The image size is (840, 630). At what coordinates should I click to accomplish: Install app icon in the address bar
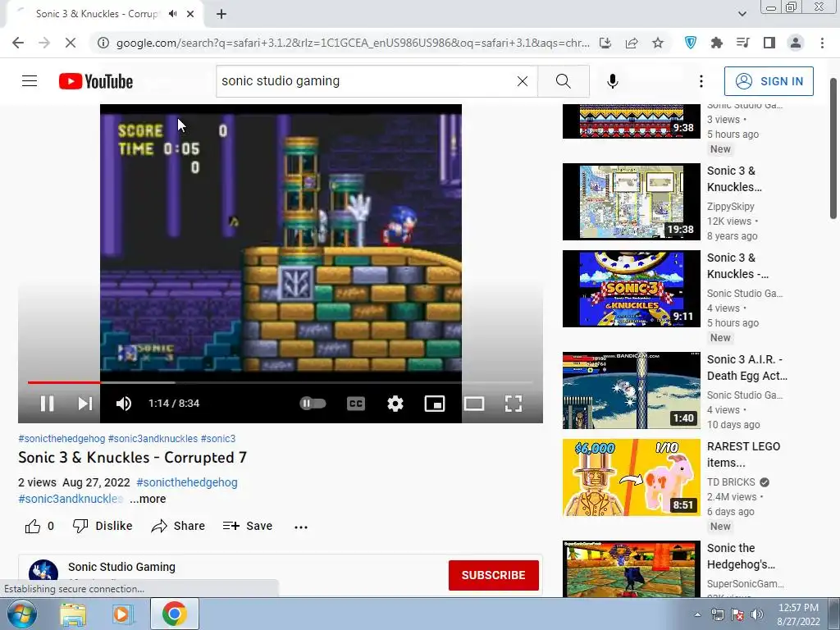point(605,43)
